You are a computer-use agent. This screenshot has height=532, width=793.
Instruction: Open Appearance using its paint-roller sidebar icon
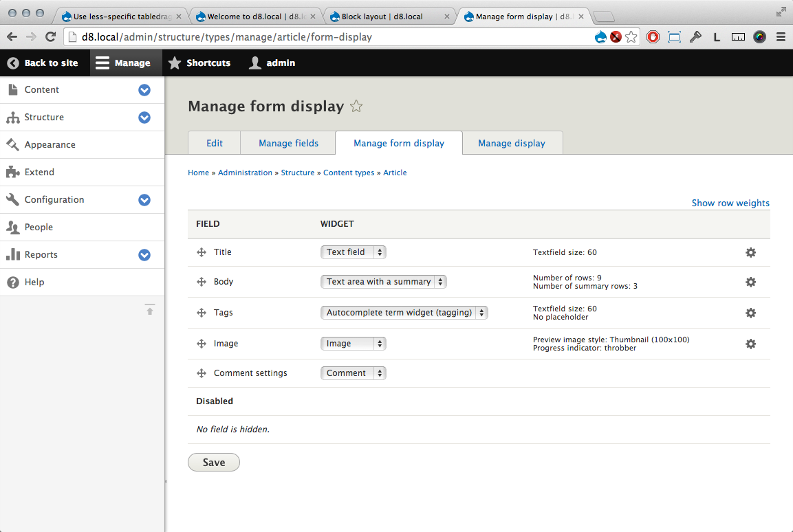[x=11, y=144]
